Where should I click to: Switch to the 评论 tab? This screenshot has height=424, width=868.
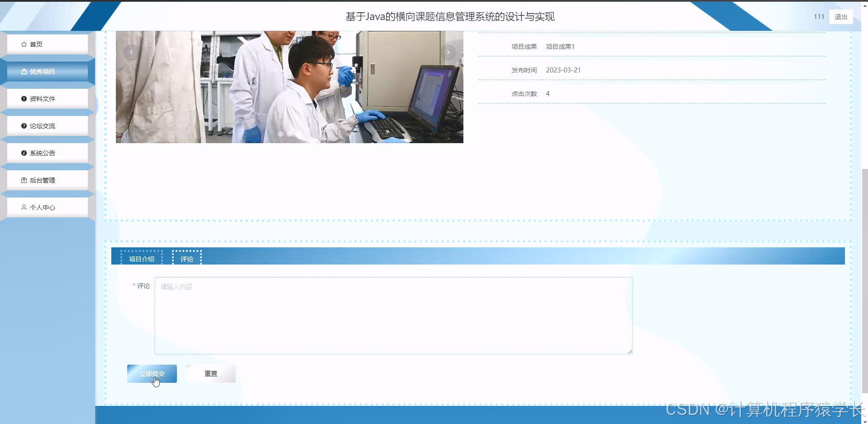(186, 259)
